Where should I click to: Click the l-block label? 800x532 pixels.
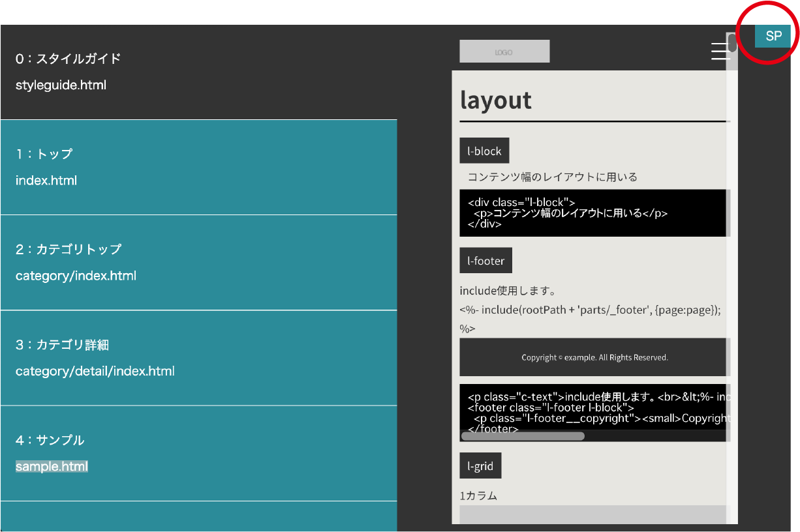(484, 151)
